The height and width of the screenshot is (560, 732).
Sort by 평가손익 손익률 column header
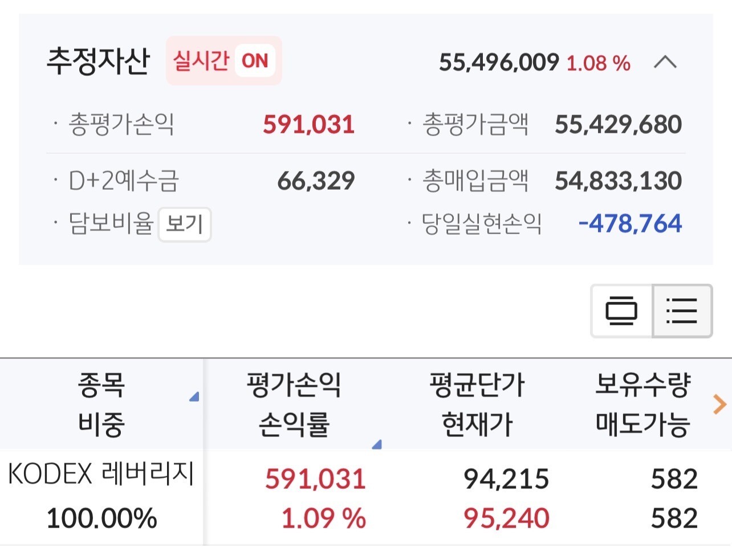pyautogui.click(x=294, y=404)
